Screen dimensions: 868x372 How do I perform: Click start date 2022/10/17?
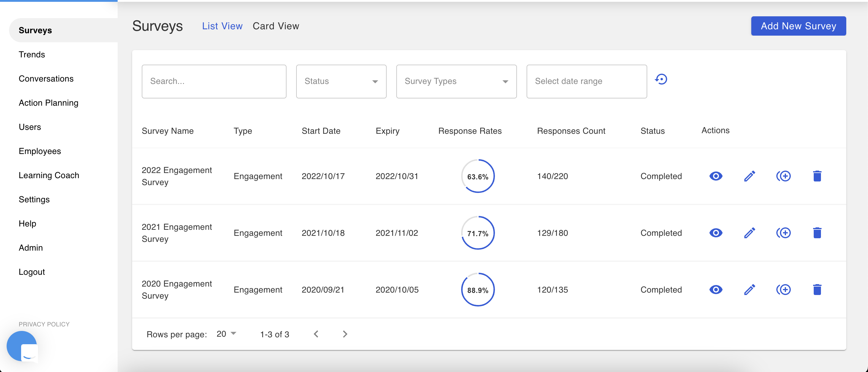coord(323,176)
